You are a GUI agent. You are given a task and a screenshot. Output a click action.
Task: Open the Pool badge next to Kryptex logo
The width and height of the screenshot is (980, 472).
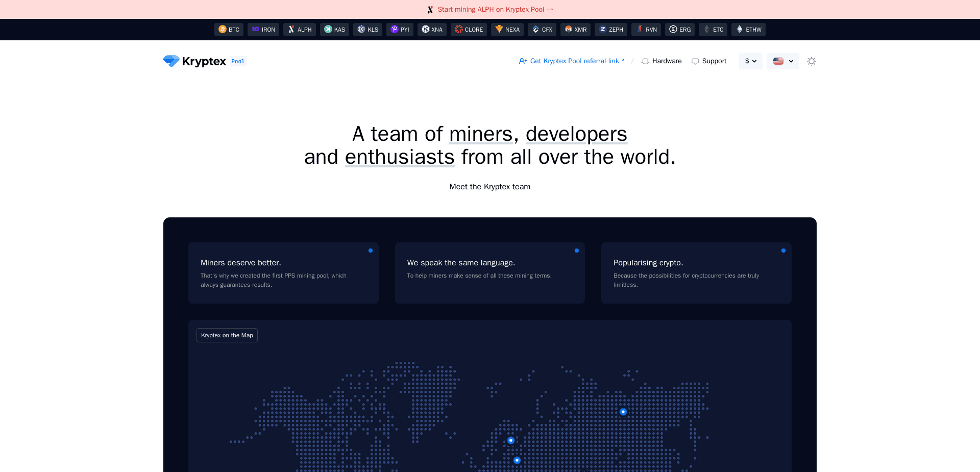[x=237, y=61]
